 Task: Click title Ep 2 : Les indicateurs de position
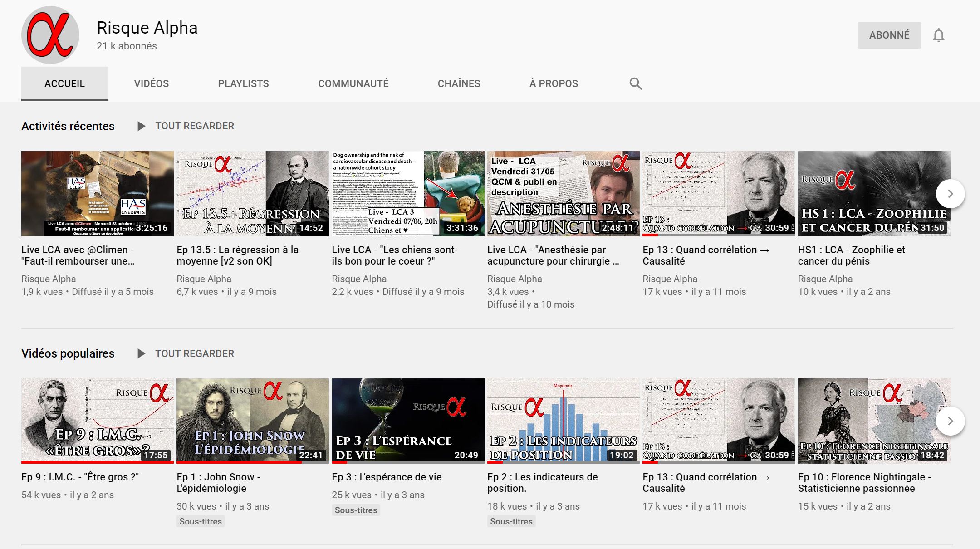click(543, 483)
